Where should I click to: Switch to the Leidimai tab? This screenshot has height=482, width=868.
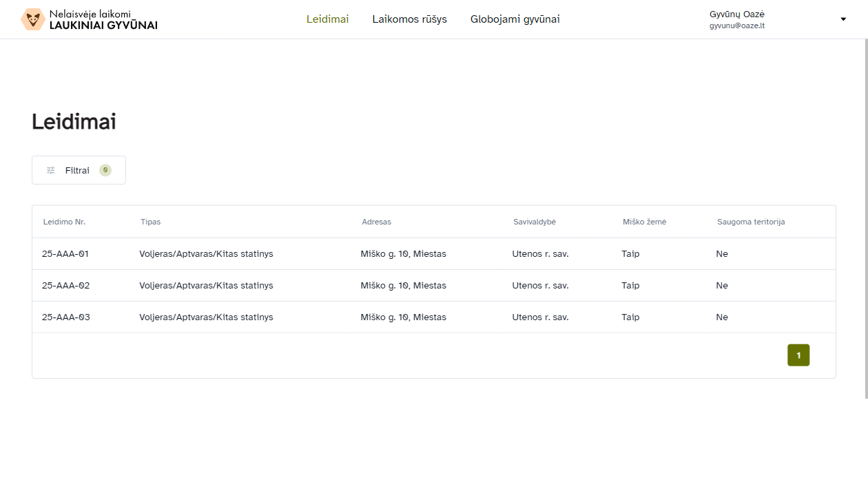328,19
